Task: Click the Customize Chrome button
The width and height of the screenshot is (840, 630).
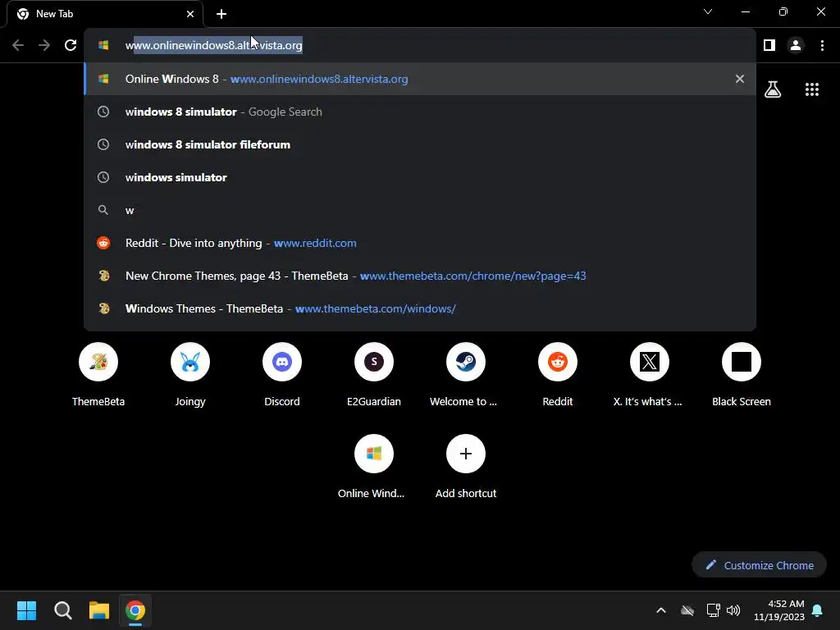Action: pos(759,565)
